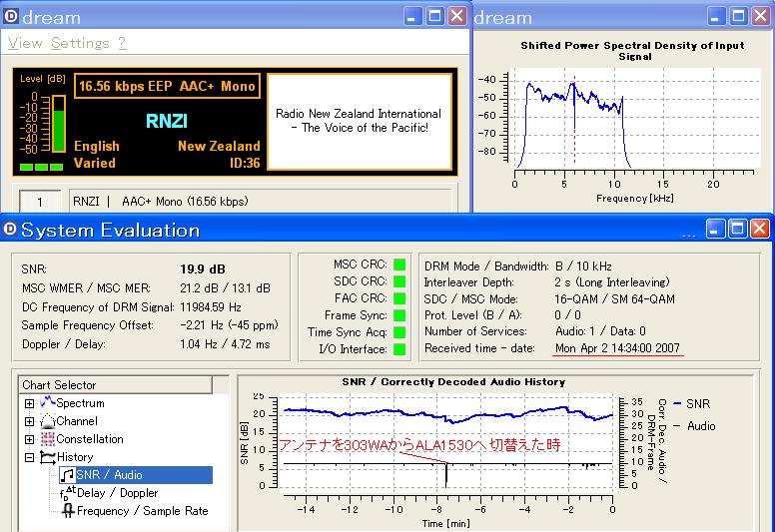Click the RNZI station label

tap(167, 121)
